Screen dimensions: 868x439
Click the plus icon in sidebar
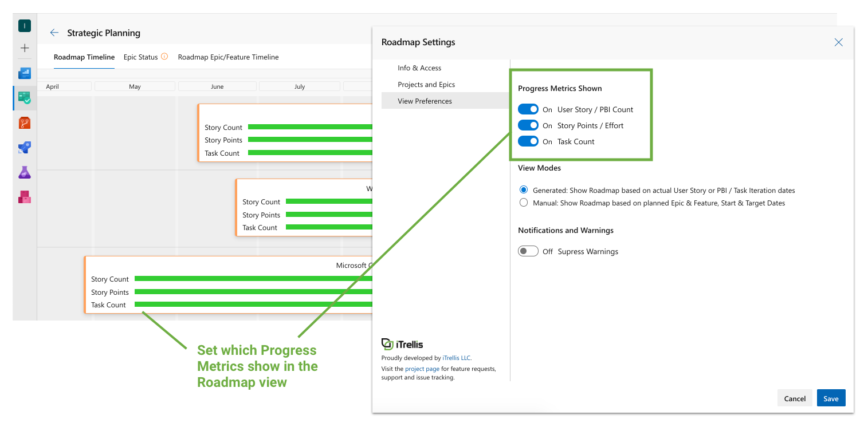tap(25, 48)
